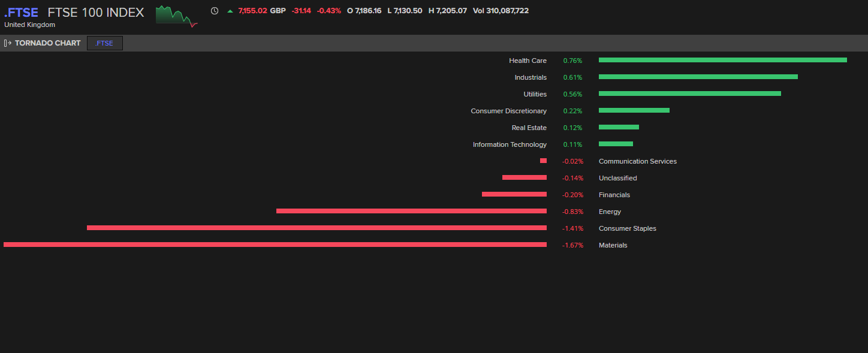Click the open value O 7,186.16
Image resolution: width=868 pixels, height=353 pixels.
pyautogui.click(x=364, y=11)
